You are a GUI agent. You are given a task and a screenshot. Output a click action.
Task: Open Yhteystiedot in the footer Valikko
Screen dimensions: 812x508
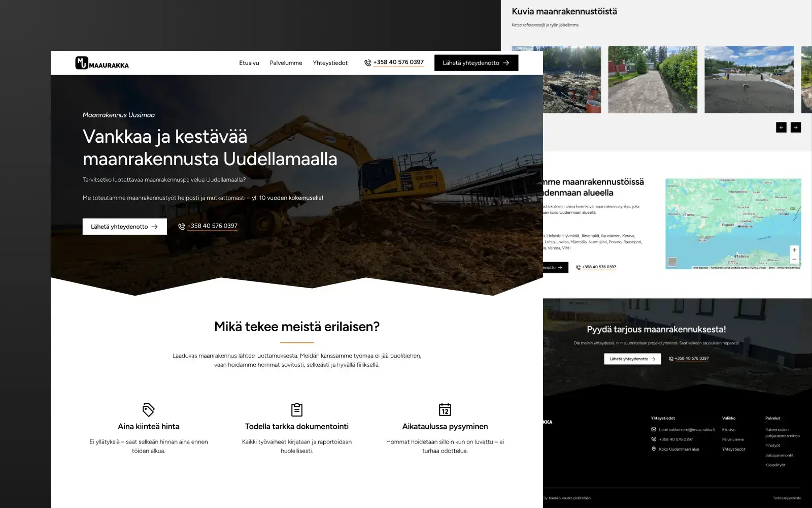(734, 449)
